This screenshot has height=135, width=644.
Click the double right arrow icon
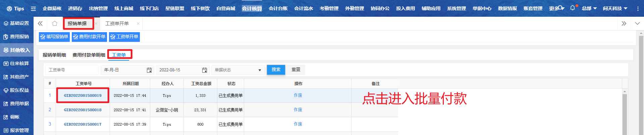tap(624, 23)
